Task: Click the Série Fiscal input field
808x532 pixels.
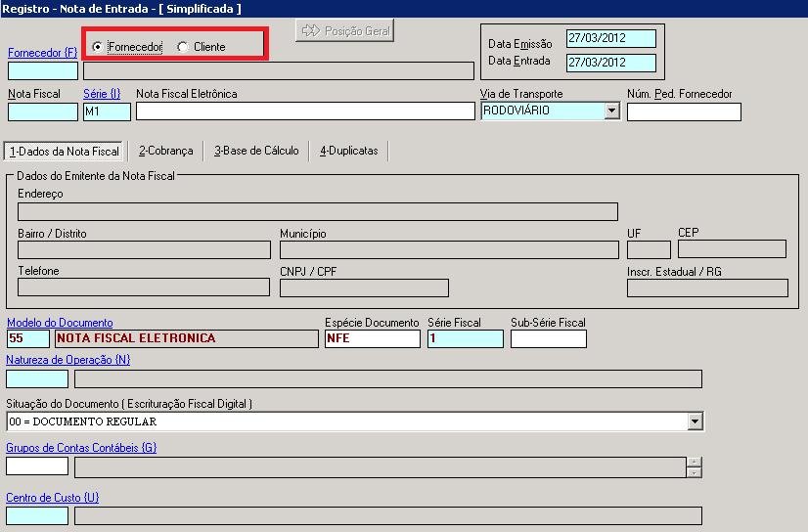Action: [466, 339]
